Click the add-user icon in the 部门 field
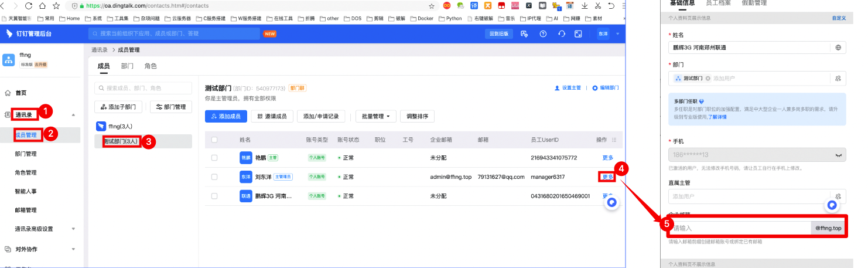 tap(838, 79)
